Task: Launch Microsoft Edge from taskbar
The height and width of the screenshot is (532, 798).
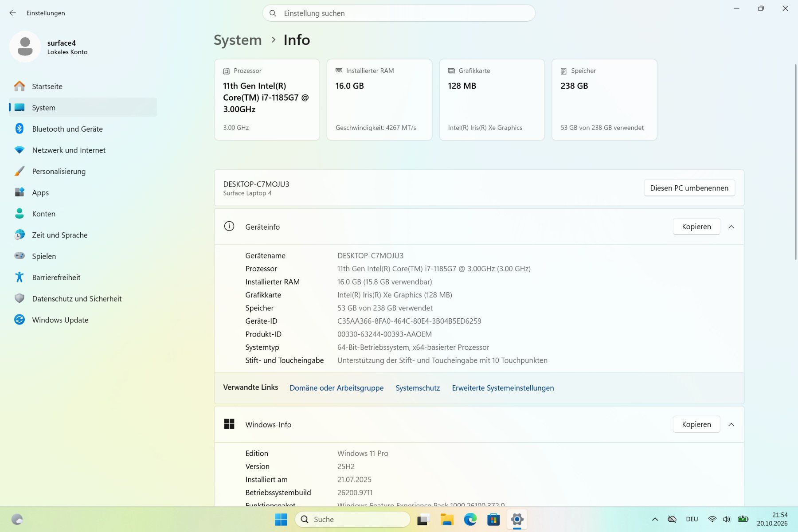Action: tap(470, 519)
